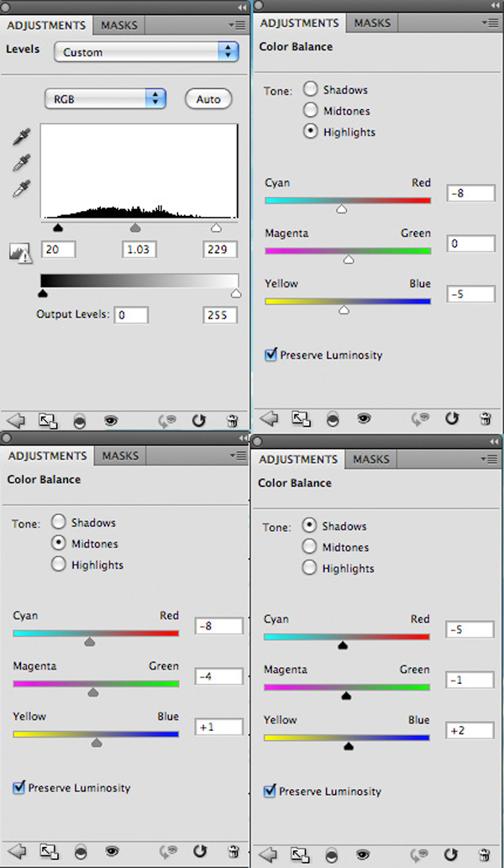Viewport: 504px width, 868px height.
Task: Select the white point eyedropper in Levels
Action: point(21,188)
